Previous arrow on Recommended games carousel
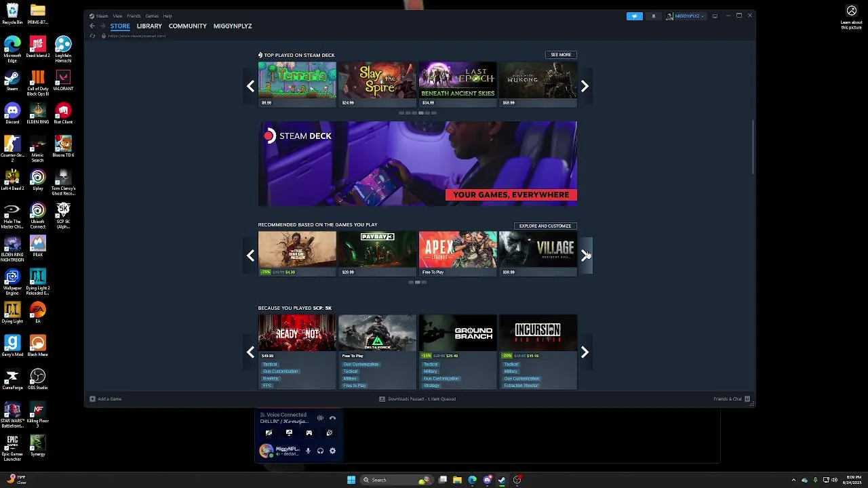This screenshot has height=488, width=868. point(251,256)
